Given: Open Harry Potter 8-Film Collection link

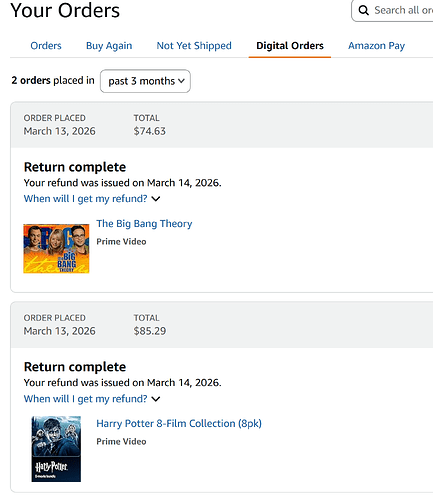Looking at the screenshot, I should [179, 424].
